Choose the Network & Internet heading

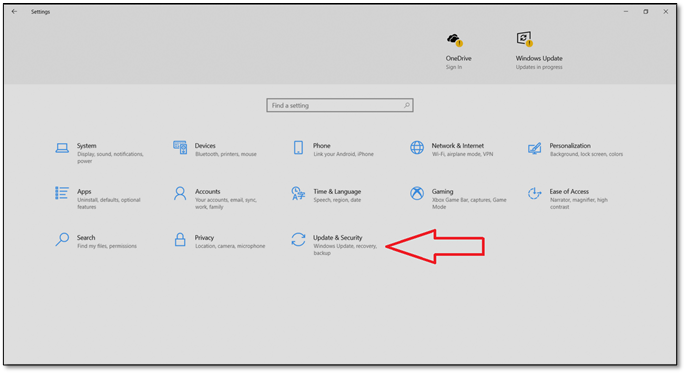pyautogui.click(x=458, y=146)
